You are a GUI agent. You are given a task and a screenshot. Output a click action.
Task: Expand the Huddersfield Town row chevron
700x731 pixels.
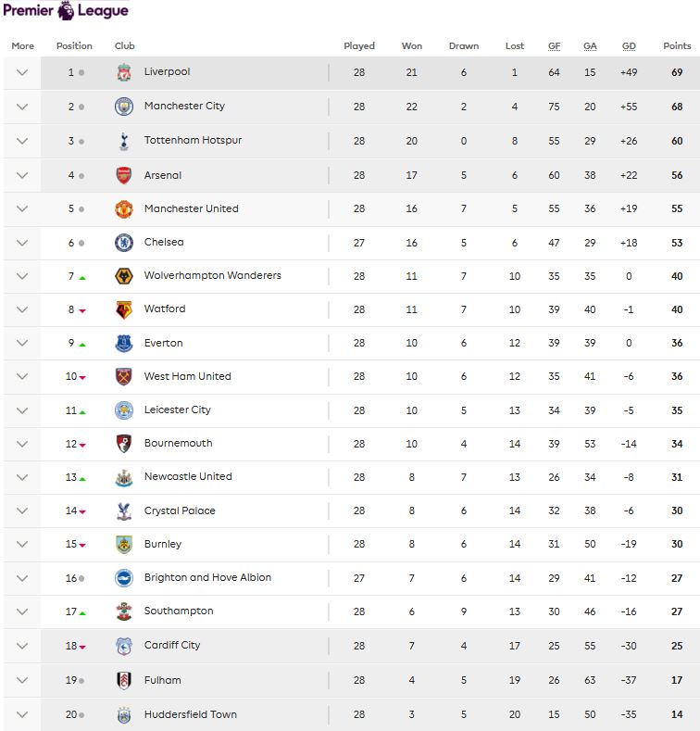(x=22, y=714)
